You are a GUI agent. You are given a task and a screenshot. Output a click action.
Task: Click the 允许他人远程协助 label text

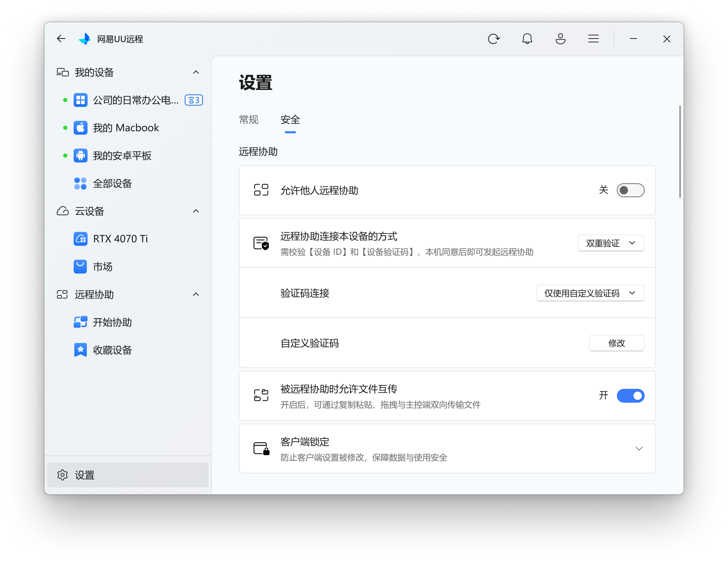(x=319, y=190)
